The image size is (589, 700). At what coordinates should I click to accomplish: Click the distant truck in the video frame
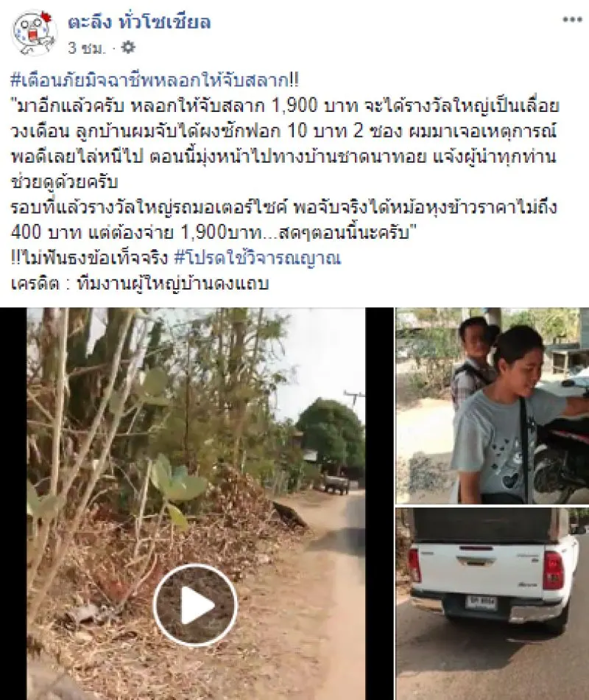(x=336, y=484)
